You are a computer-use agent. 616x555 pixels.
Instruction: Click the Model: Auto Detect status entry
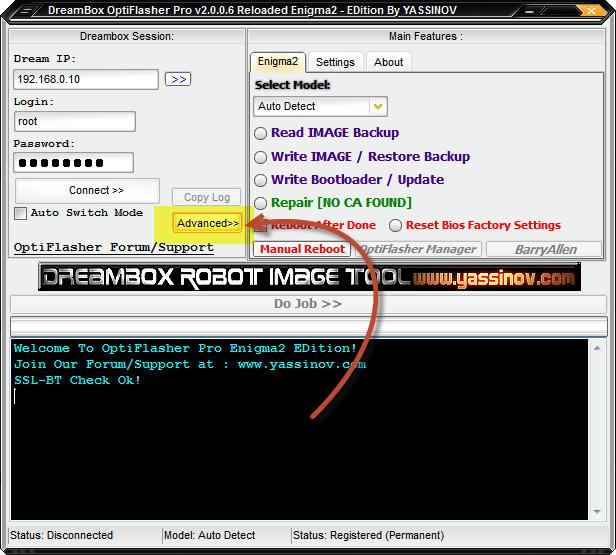(x=209, y=535)
